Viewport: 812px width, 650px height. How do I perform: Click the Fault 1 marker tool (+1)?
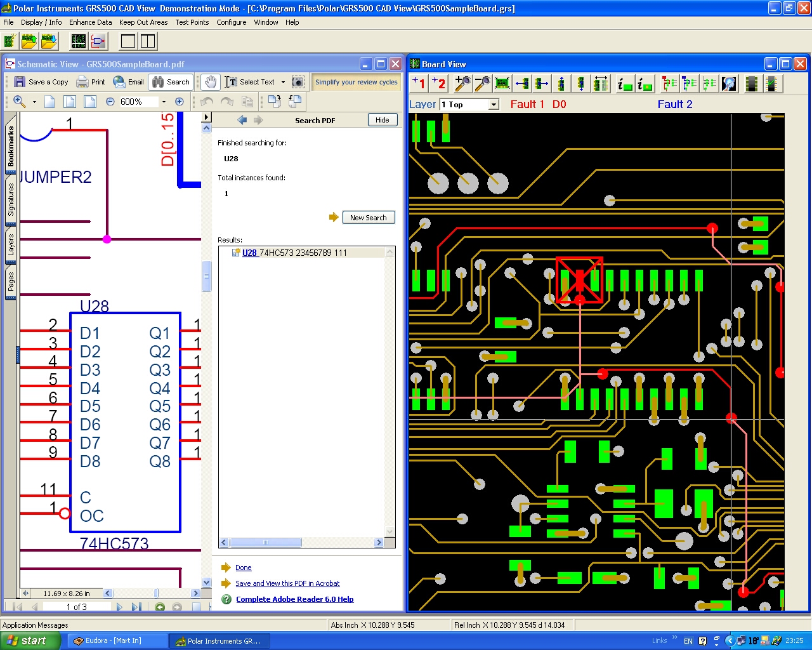click(419, 83)
